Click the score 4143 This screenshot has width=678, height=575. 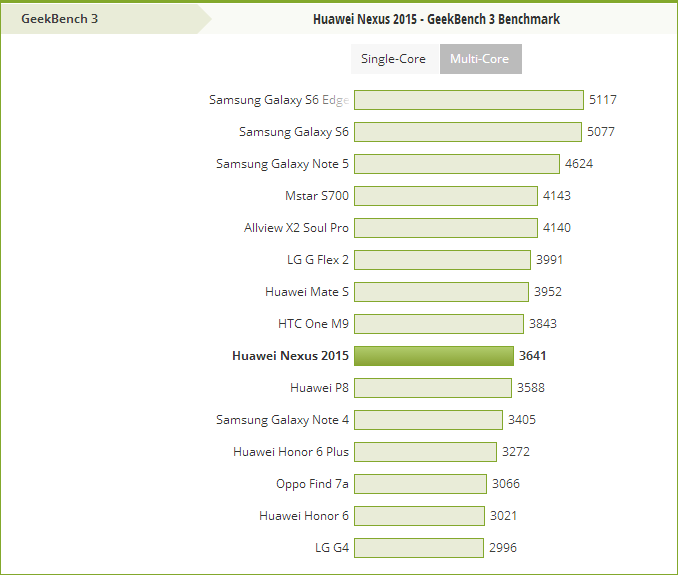[557, 196]
